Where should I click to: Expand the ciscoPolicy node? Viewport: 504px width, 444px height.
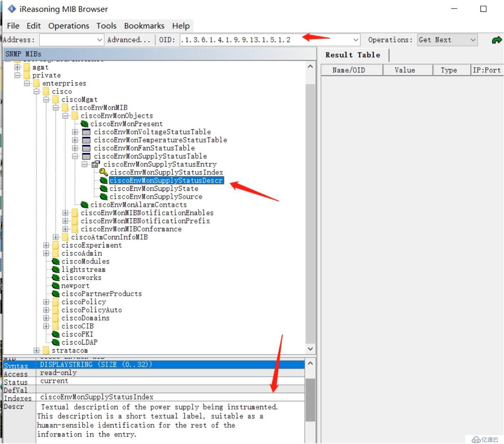point(46,302)
